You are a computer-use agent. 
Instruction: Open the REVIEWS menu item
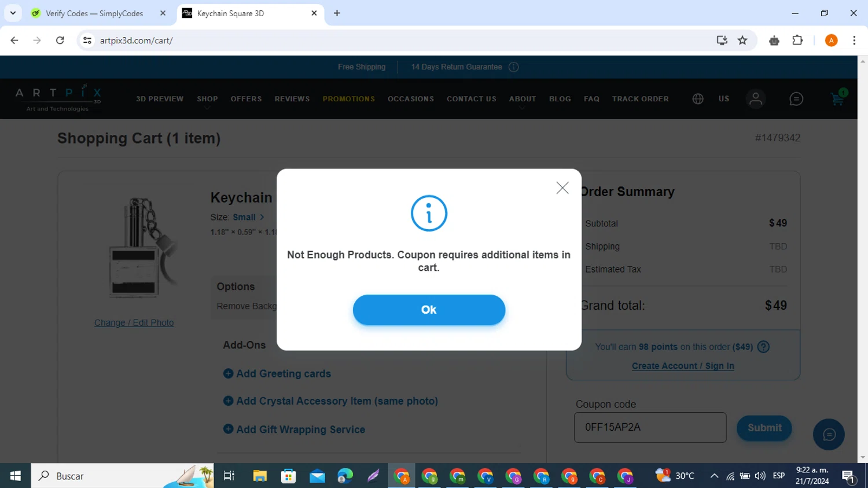point(292,99)
